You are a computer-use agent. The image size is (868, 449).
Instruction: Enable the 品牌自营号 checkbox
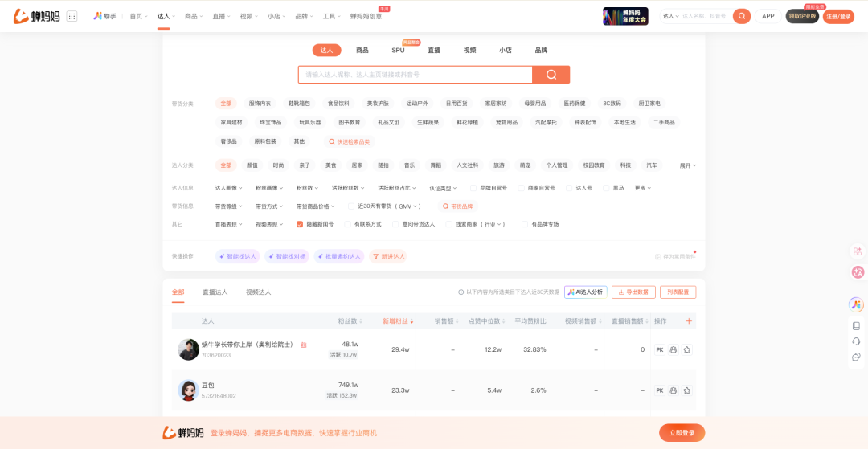click(474, 188)
